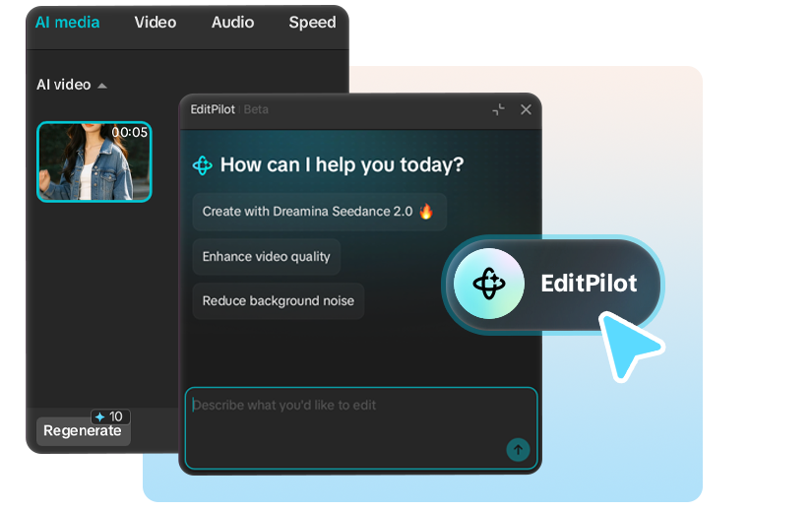Collapse the AI video section arrow
This screenshot has width=812, height=511.
tap(102, 86)
